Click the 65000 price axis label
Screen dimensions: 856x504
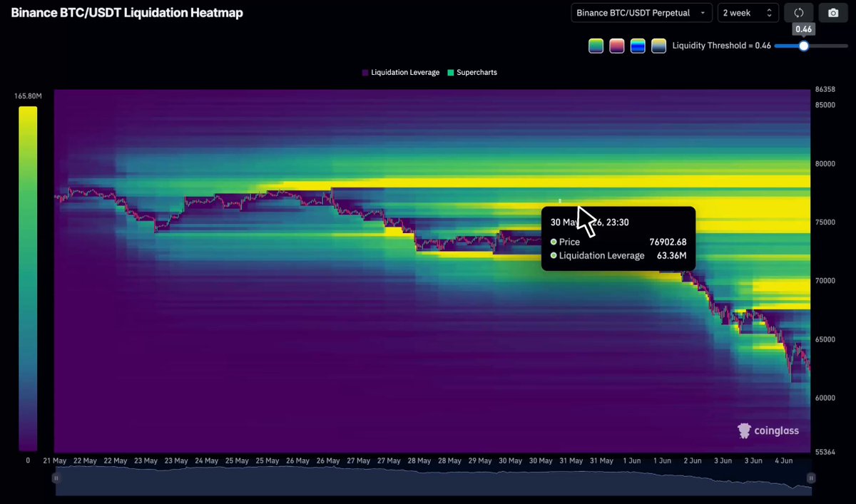pos(824,339)
